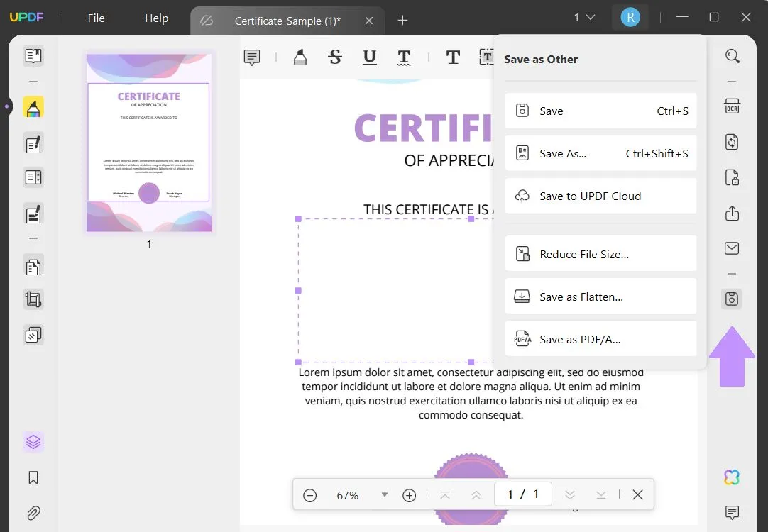Choose Save As... option
The width and height of the screenshot is (768, 532).
pos(600,153)
